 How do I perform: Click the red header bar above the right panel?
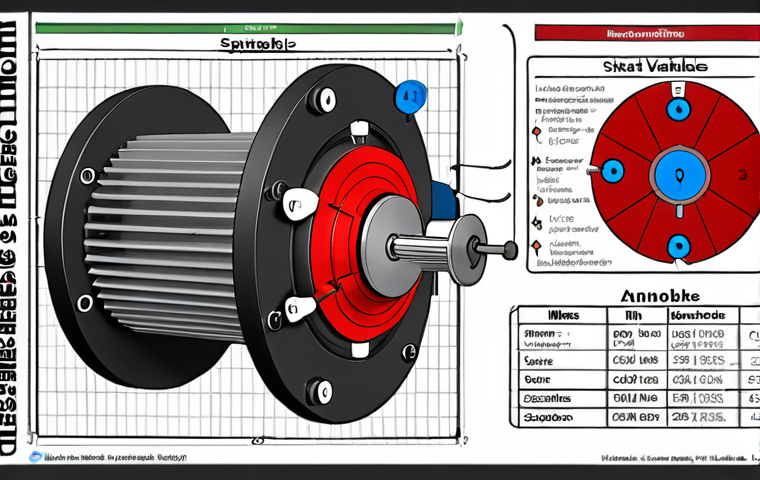click(x=647, y=33)
